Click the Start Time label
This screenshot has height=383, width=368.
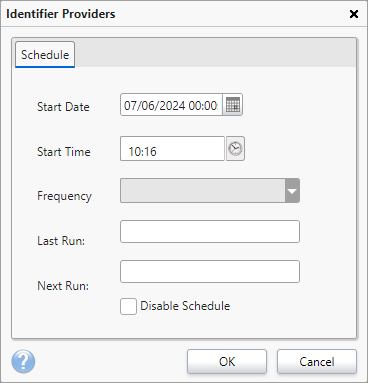click(x=64, y=152)
